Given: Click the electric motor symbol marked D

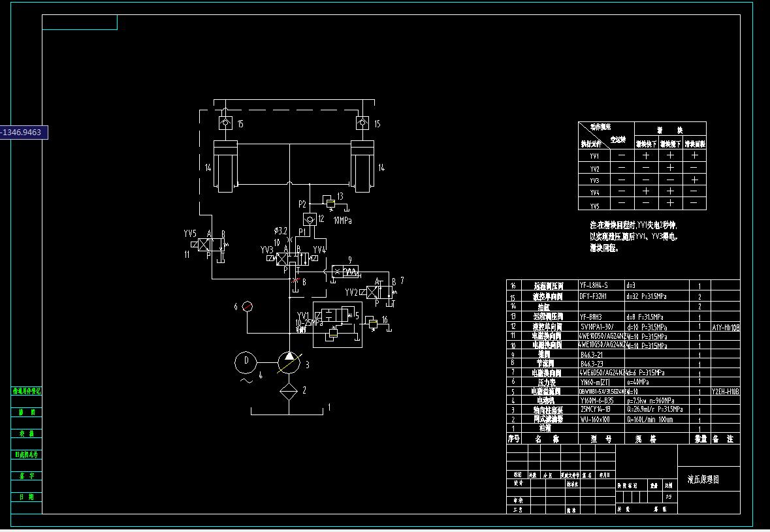Looking at the screenshot, I should click(x=245, y=361).
